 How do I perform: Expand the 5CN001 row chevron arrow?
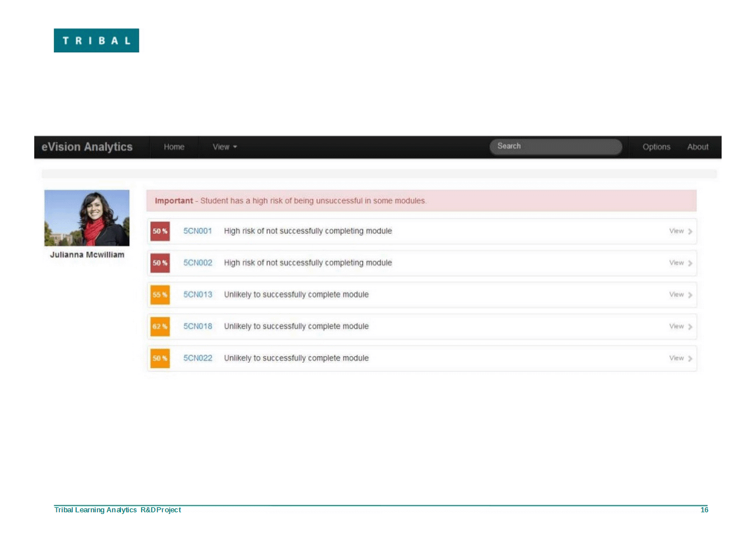690,231
